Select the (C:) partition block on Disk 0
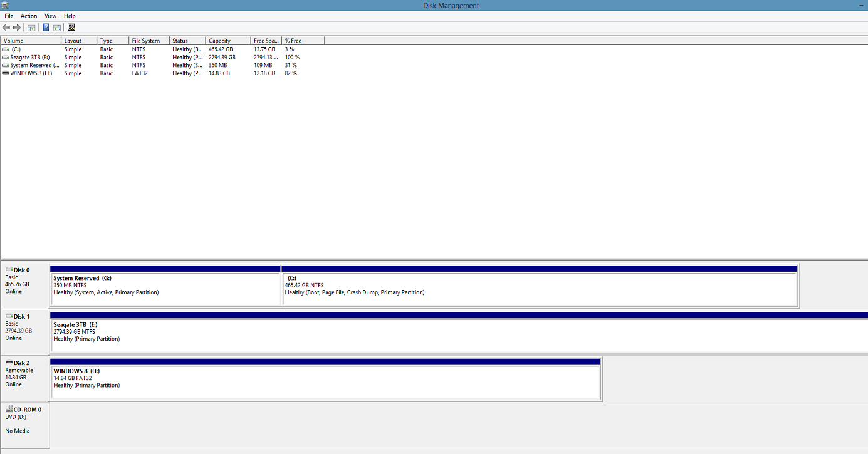 (540, 286)
